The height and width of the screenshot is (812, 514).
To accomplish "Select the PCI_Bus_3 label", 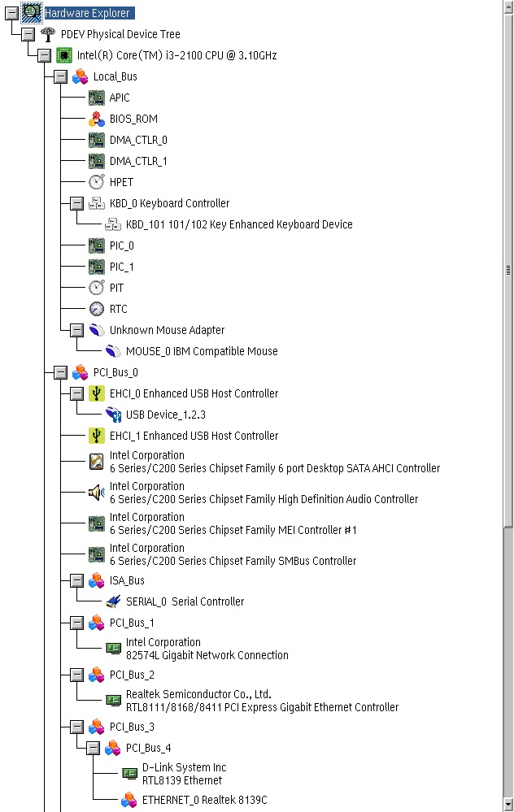I will 132,727.
